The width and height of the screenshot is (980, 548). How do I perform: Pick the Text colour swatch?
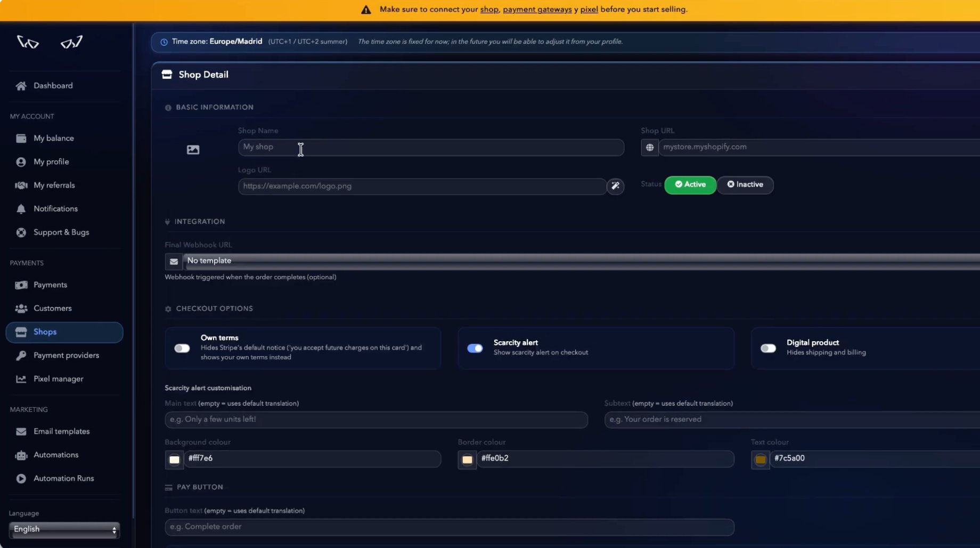pyautogui.click(x=761, y=460)
